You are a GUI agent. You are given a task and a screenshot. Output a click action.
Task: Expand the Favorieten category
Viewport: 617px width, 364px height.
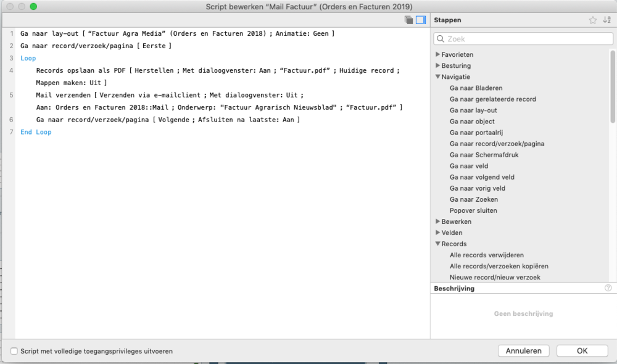pos(437,54)
